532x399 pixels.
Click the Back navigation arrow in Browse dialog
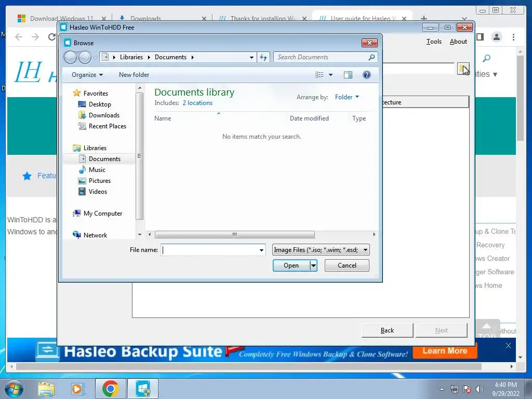point(70,57)
